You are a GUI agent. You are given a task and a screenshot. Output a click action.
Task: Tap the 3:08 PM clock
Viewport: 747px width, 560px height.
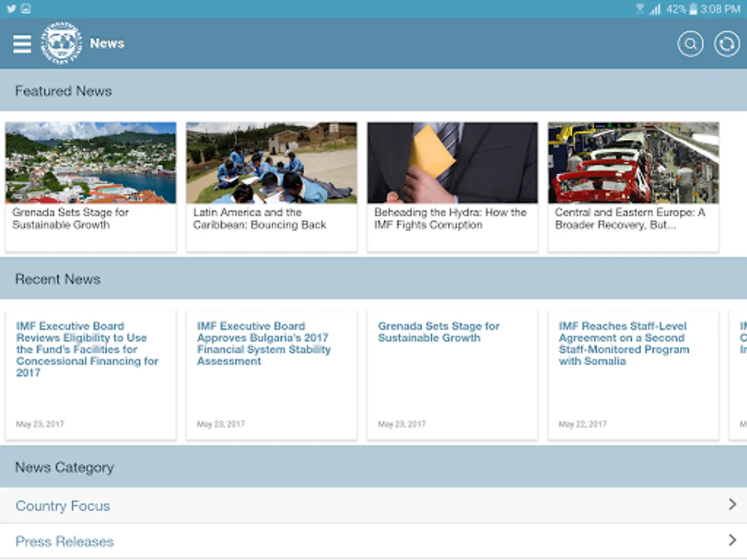tap(720, 9)
